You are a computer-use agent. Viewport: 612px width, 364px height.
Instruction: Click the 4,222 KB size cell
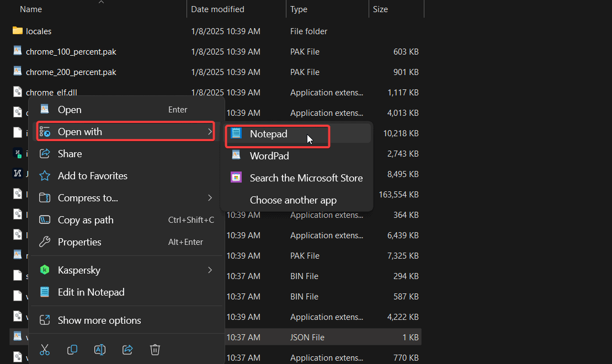click(403, 317)
